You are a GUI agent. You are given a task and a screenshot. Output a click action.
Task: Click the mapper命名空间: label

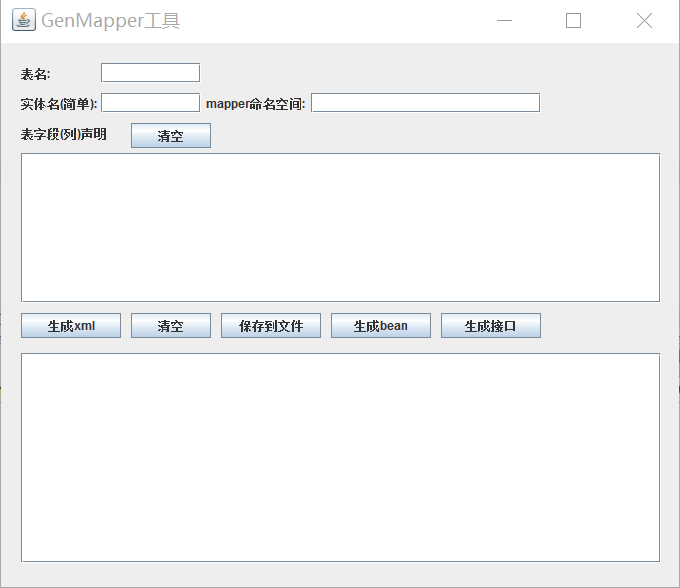tap(255, 104)
